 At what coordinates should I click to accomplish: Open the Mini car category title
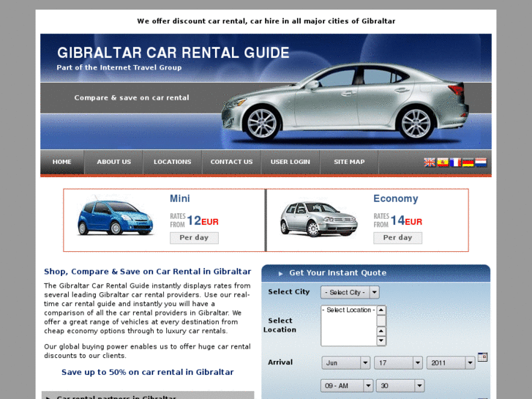coord(180,198)
